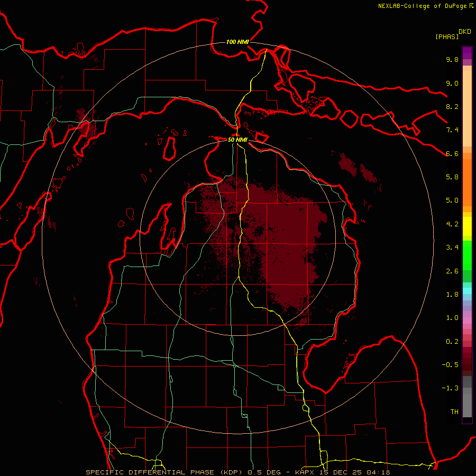
Task: Select the 3.4 scale value
Action: [x=452, y=248]
